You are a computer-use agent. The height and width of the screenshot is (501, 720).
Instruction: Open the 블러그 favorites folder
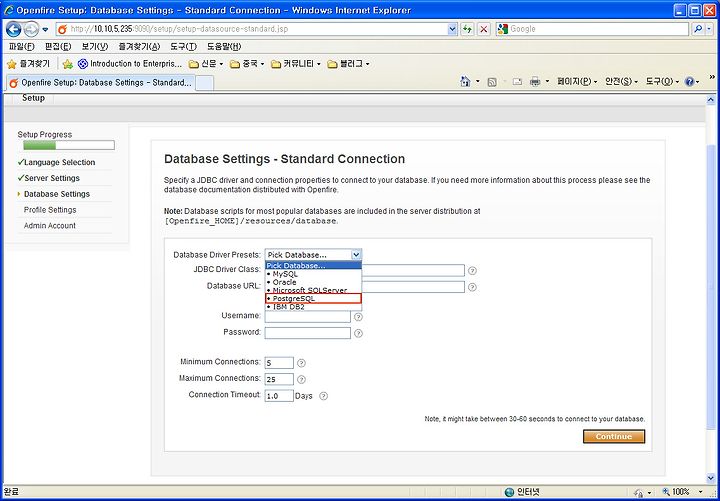pyautogui.click(x=348, y=64)
